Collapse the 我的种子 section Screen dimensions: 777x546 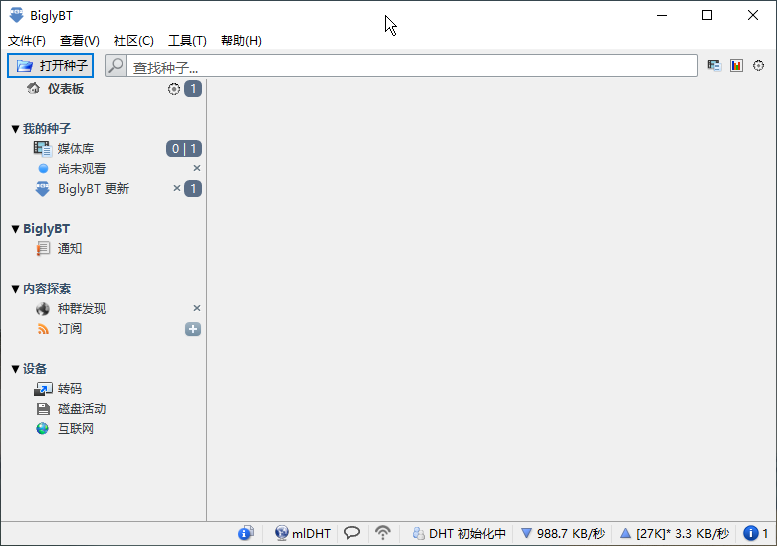15,129
